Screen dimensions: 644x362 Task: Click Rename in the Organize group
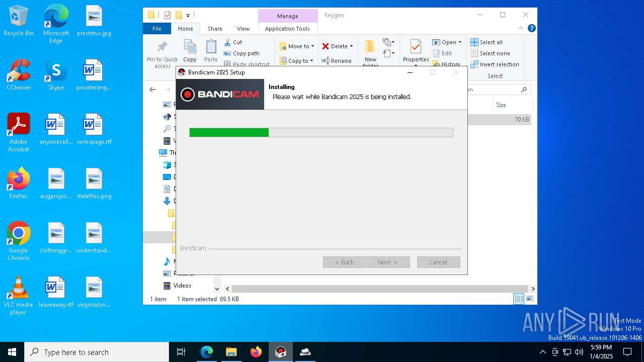(337, 61)
